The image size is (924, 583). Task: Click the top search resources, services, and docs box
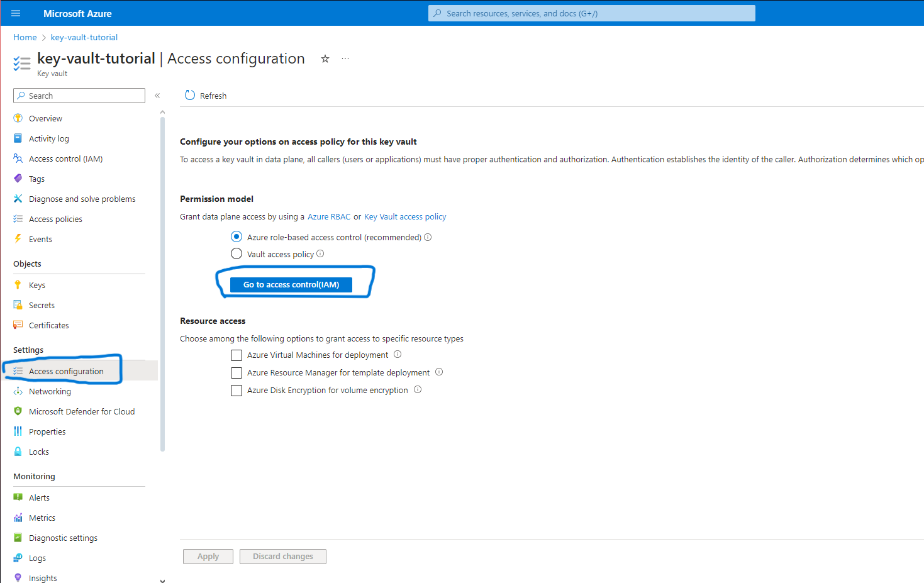pos(592,13)
